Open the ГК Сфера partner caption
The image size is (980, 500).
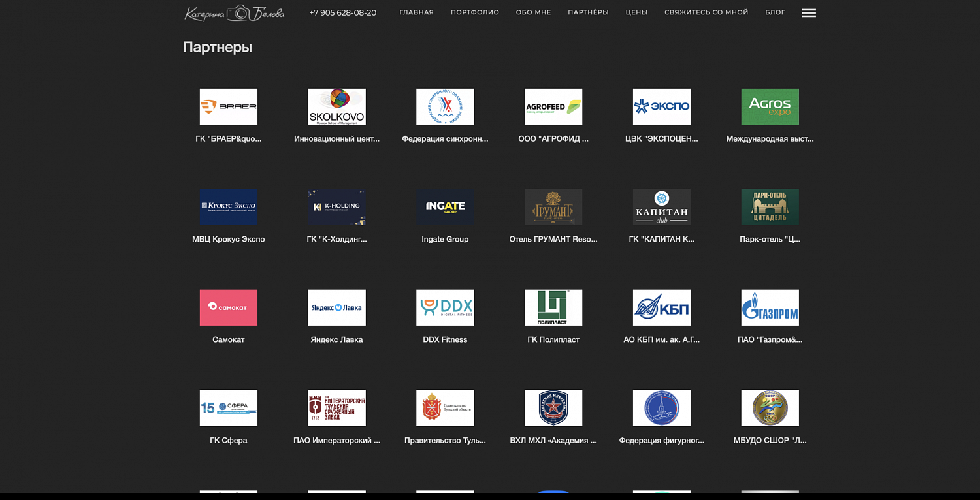(x=228, y=440)
